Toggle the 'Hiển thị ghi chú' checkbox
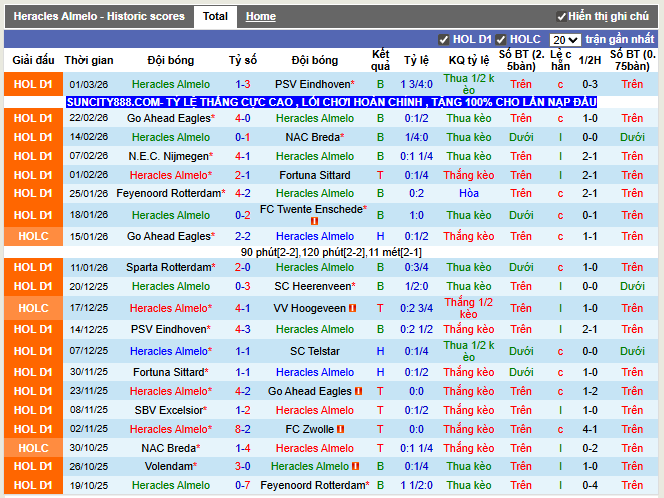Viewport: 664px width, 498px height. [x=561, y=17]
